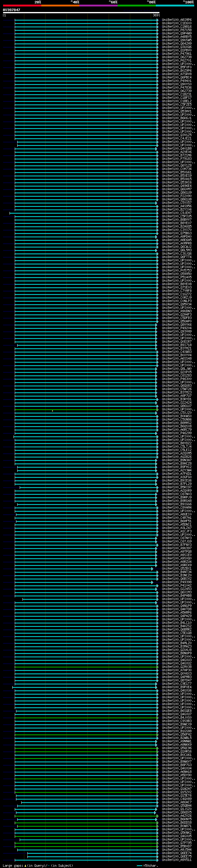197x868 pixels.
Task: Click the query label AV397847
Action: (x=11, y=10)
